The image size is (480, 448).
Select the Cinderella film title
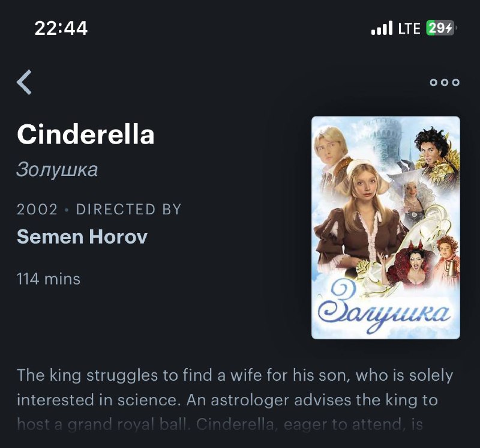86,134
